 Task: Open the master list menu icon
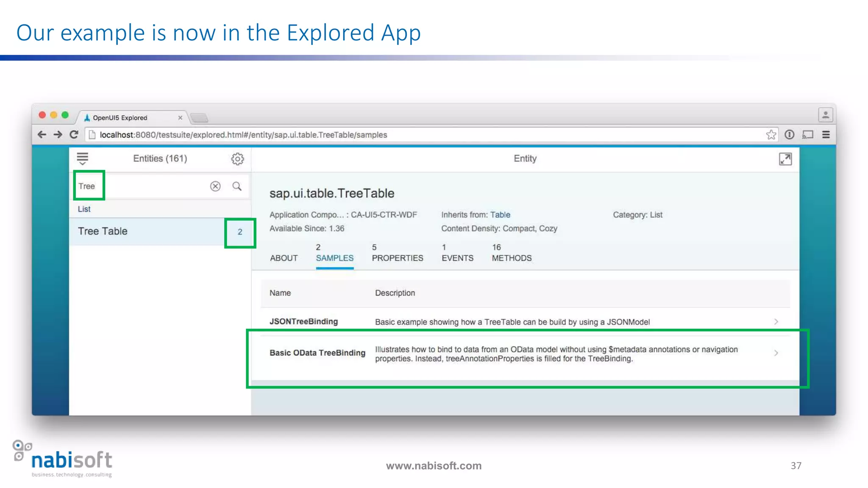click(x=83, y=159)
